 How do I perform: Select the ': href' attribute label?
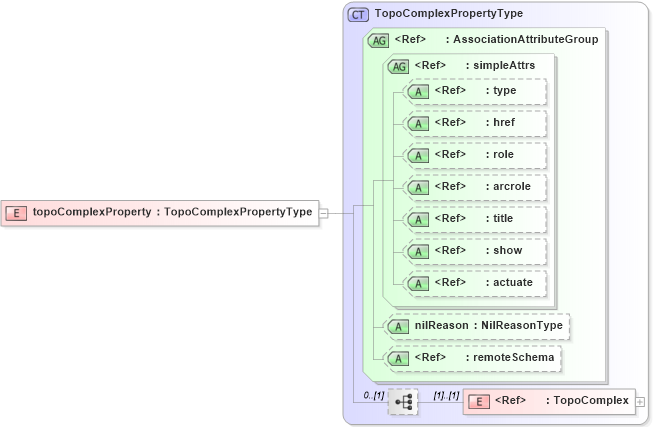click(x=500, y=122)
